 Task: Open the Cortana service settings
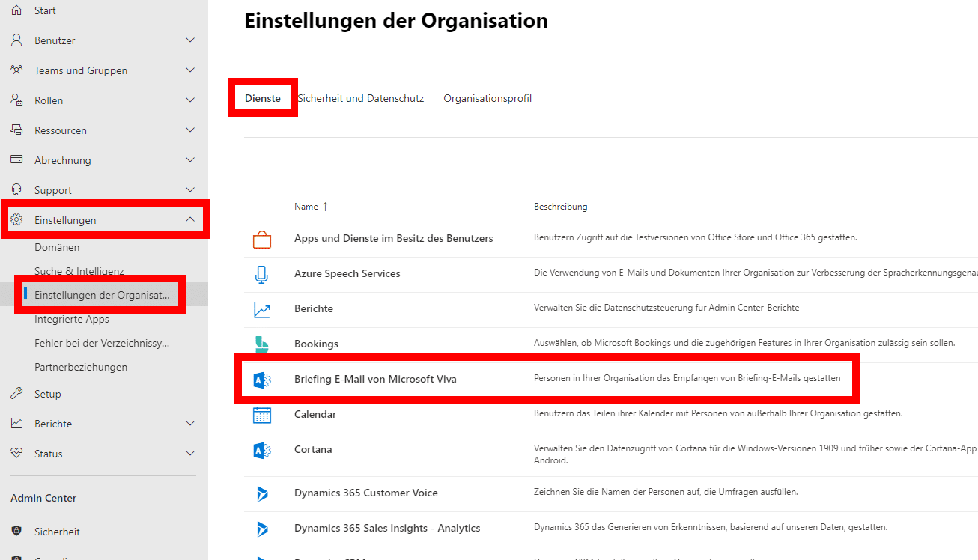tap(313, 449)
